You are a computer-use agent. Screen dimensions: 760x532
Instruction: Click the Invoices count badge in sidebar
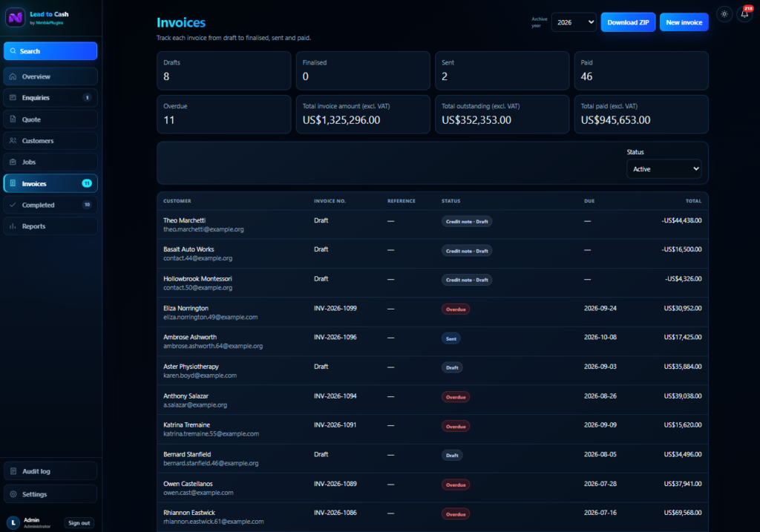[x=87, y=183]
